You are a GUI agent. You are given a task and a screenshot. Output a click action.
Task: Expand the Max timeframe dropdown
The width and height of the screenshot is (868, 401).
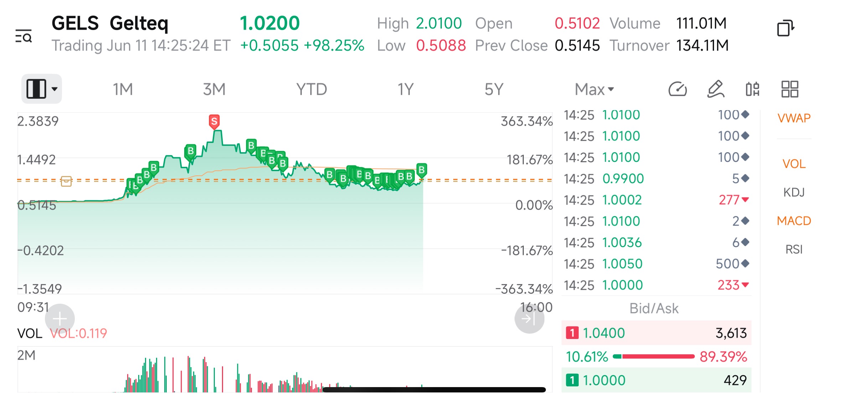tap(594, 89)
